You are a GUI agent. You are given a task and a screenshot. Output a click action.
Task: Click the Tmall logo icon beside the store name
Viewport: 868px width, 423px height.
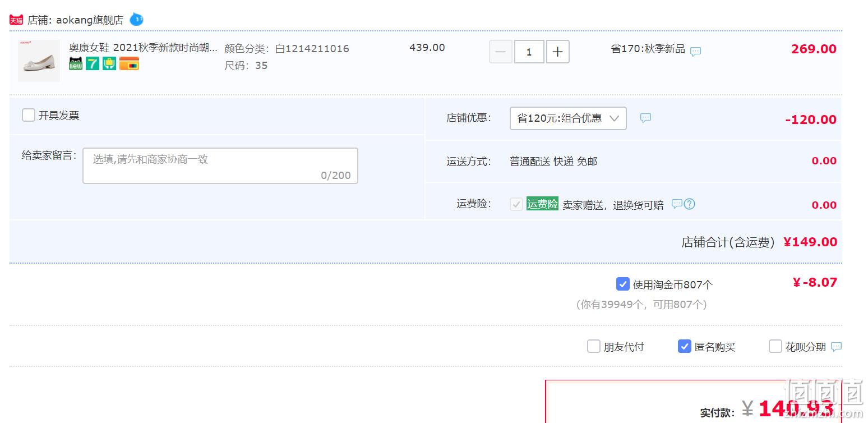pyautogui.click(x=16, y=20)
